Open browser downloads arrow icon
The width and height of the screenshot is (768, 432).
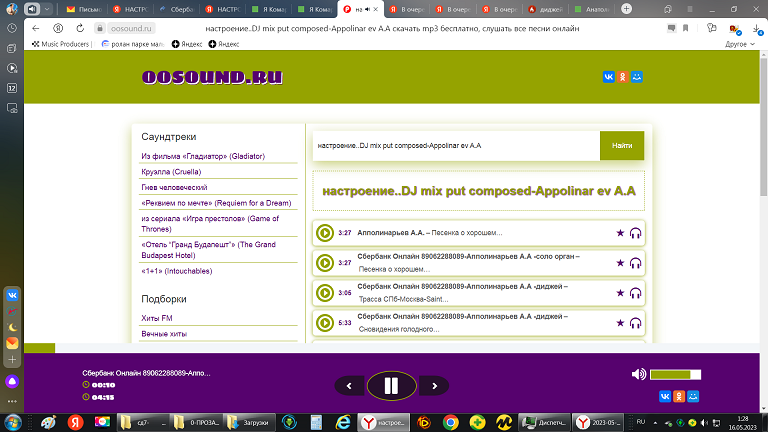[x=757, y=29]
